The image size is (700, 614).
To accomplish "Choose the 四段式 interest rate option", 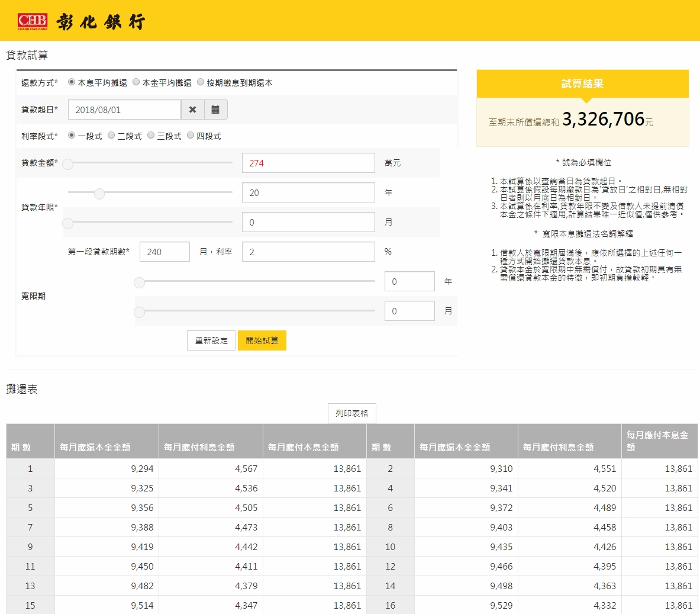I will (x=190, y=135).
